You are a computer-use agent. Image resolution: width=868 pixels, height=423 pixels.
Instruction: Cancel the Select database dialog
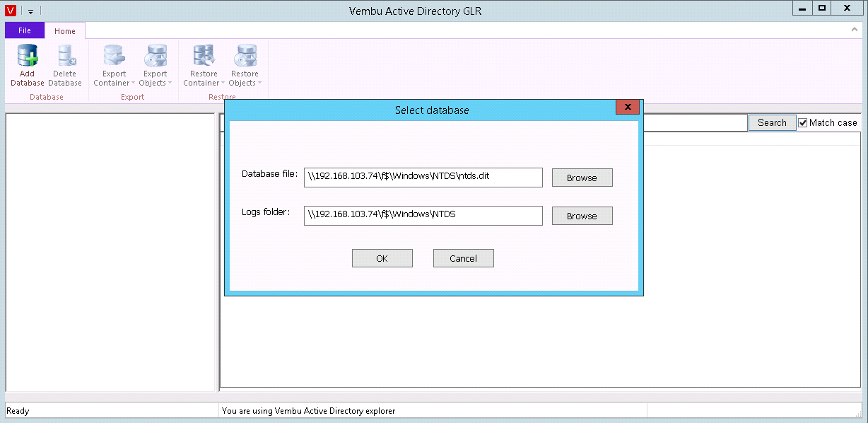[x=463, y=258]
